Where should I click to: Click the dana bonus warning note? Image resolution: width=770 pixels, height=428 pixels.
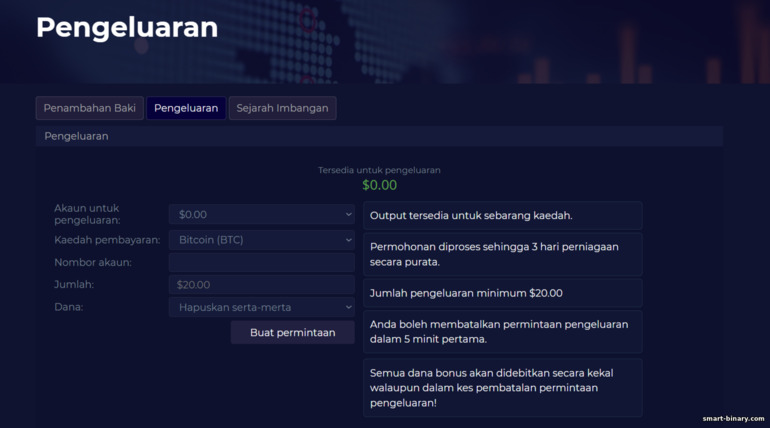click(503, 388)
